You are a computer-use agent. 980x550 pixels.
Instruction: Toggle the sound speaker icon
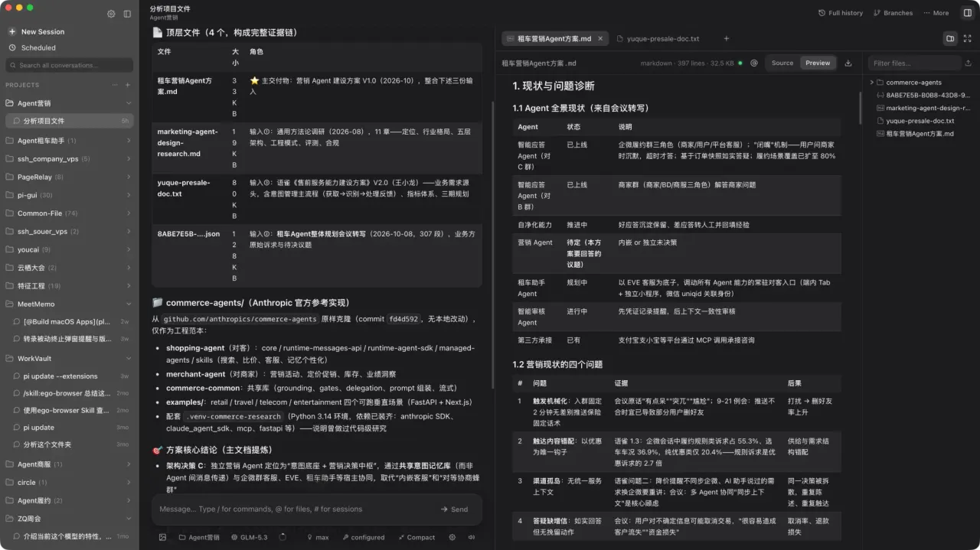(471, 537)
